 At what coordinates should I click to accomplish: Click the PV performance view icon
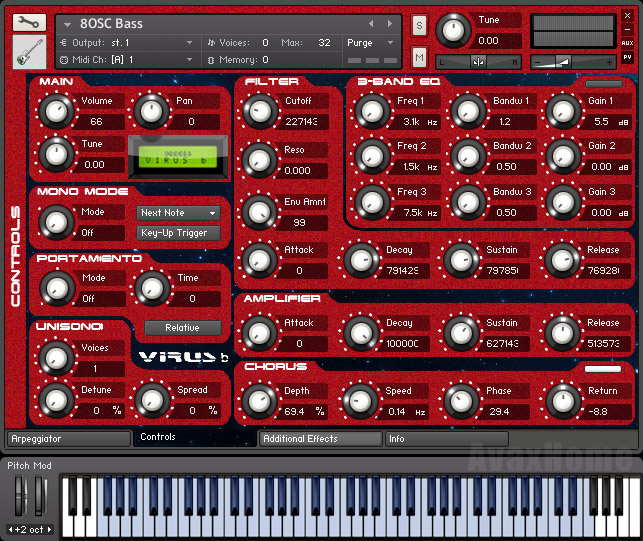(x=627, y=57)
